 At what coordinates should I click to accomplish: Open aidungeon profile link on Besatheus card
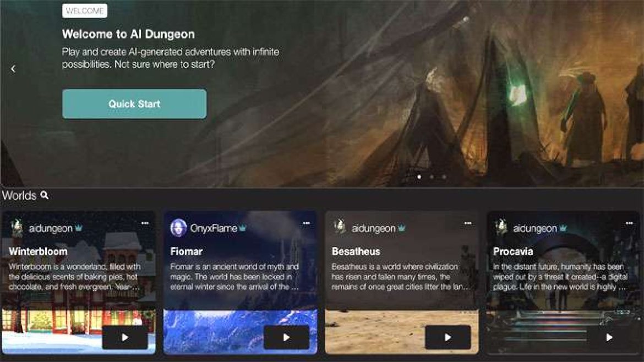click(373, 228)
